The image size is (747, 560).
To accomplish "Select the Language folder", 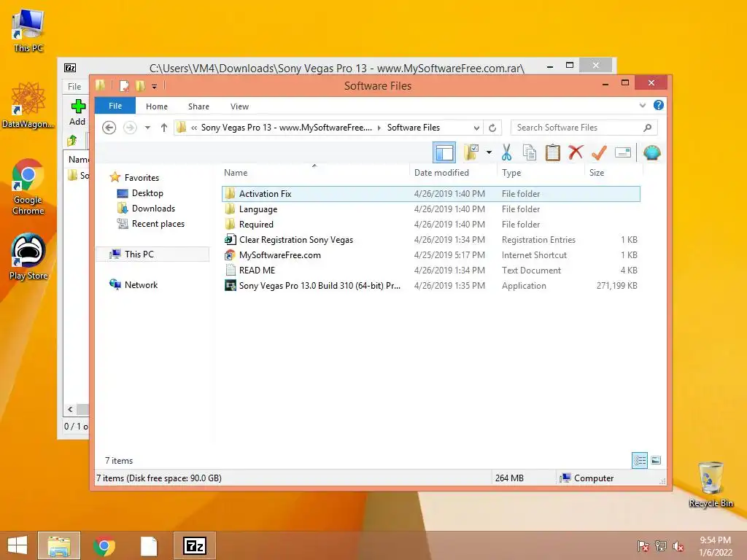I will 430,209.
